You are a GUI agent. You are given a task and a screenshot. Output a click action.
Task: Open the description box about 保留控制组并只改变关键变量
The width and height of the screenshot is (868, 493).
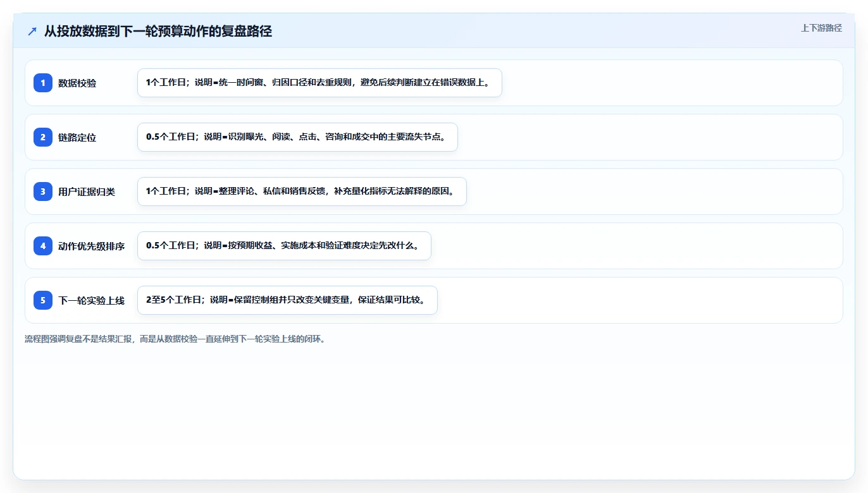coord(287,300)
